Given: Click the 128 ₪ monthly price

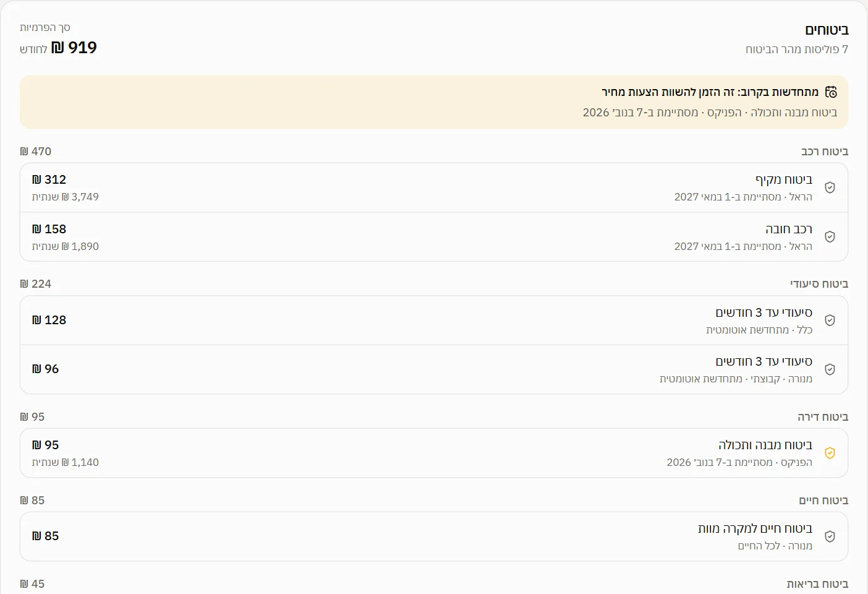Looking at the screenshot, I should (49, 320).
